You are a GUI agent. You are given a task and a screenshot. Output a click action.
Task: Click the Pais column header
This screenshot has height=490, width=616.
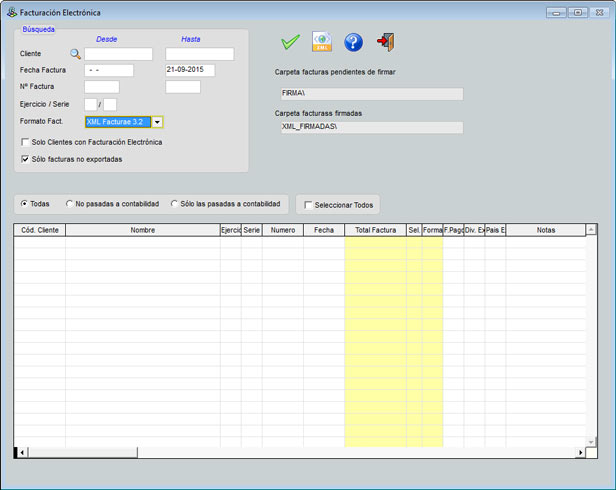[x=495, y=230]
